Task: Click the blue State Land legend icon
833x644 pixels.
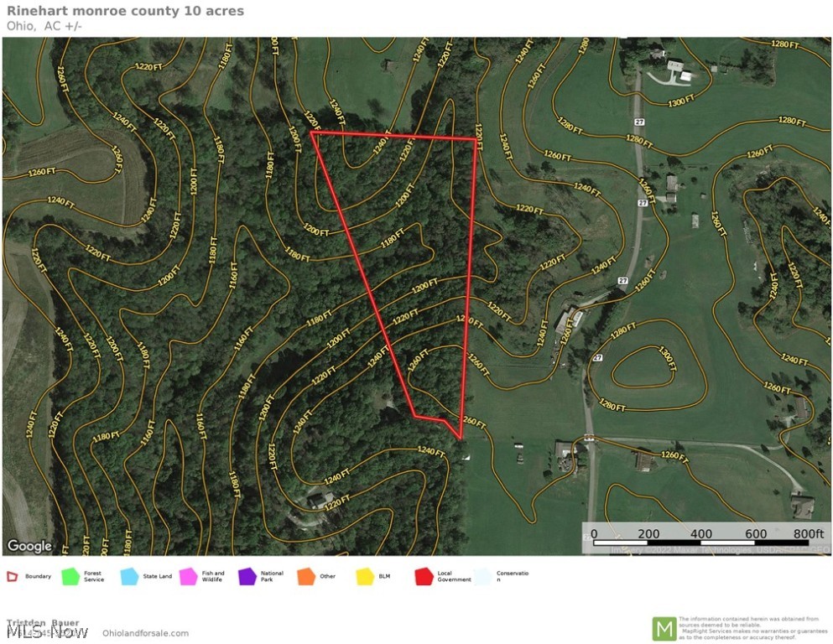Action: (x=129, y=576)
